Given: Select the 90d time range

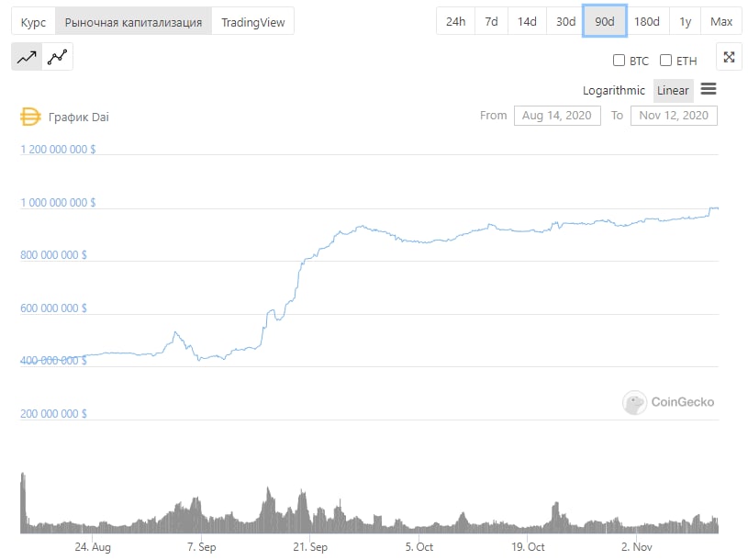Looking at the screenshot, I should click(x=605, y=21).
